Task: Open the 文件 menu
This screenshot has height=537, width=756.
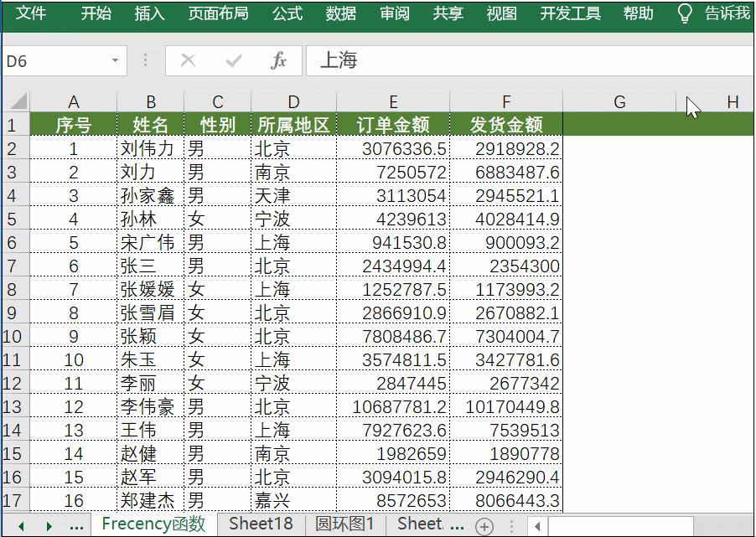Action: tap(33, 13)
